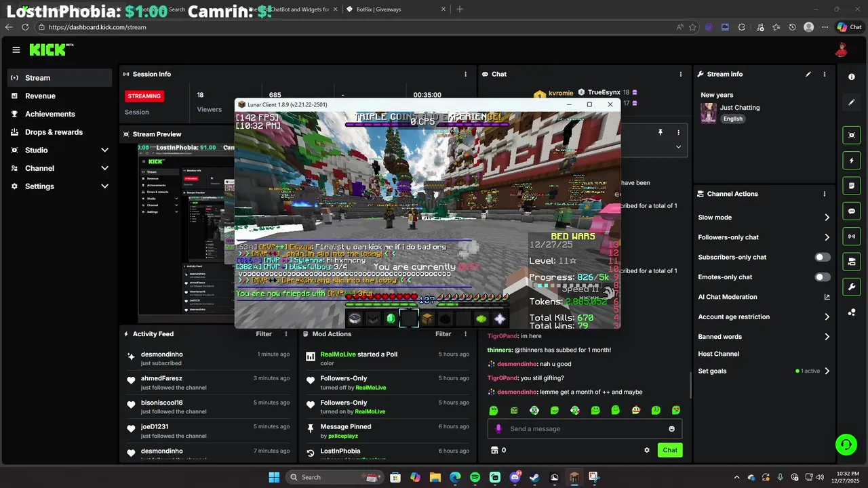Open Spotify from the taskbar

[475, 477]
